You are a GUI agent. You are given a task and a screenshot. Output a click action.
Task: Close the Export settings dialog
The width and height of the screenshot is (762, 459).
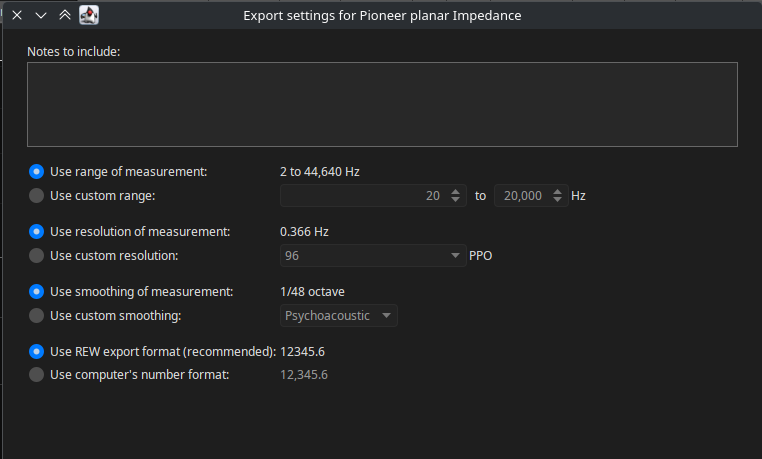click(17, 15)
